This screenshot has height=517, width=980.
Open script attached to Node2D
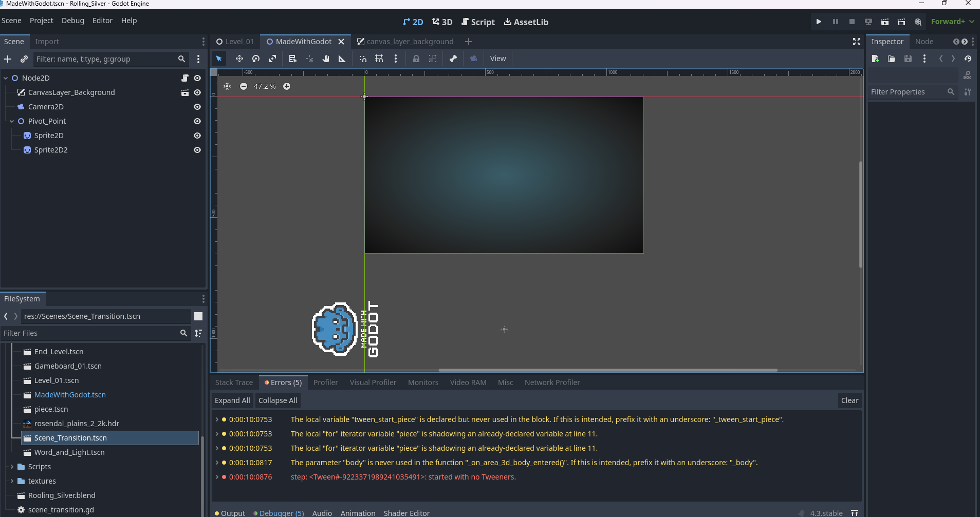click(x=185, y=78)
